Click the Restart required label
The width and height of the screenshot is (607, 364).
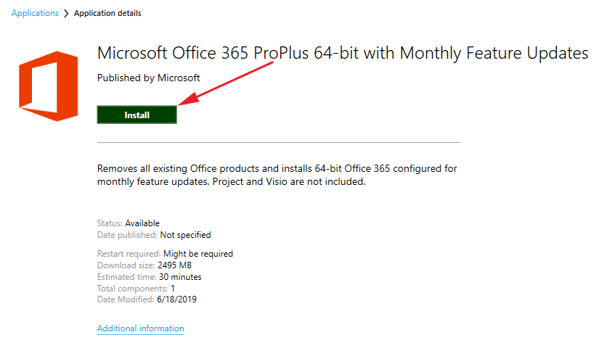129,254
